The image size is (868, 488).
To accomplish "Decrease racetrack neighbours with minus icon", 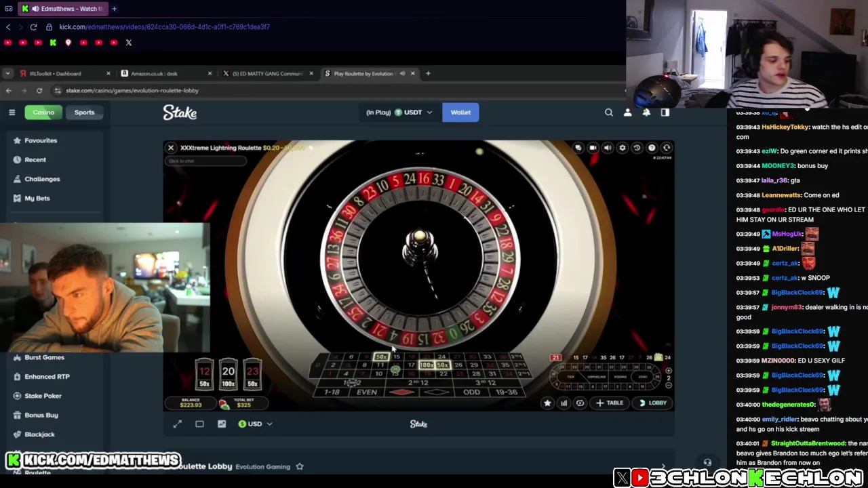I will click(669, 385).
